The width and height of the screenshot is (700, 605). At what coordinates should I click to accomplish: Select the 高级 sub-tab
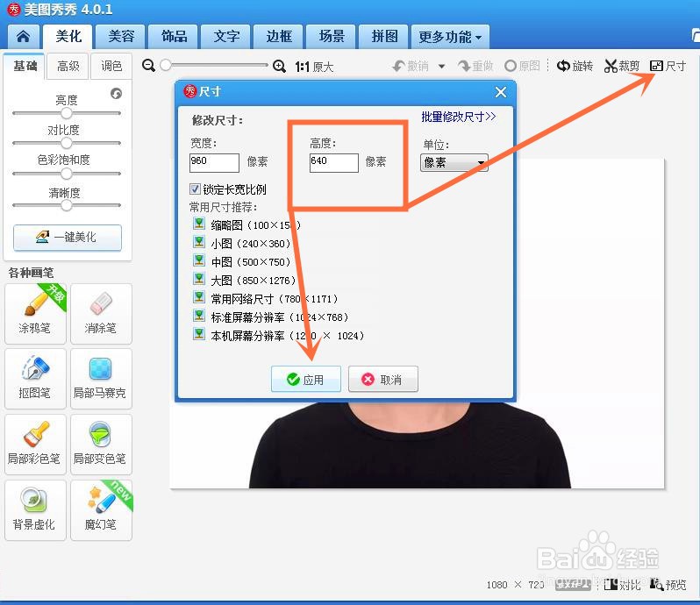[x=68, y=66]
